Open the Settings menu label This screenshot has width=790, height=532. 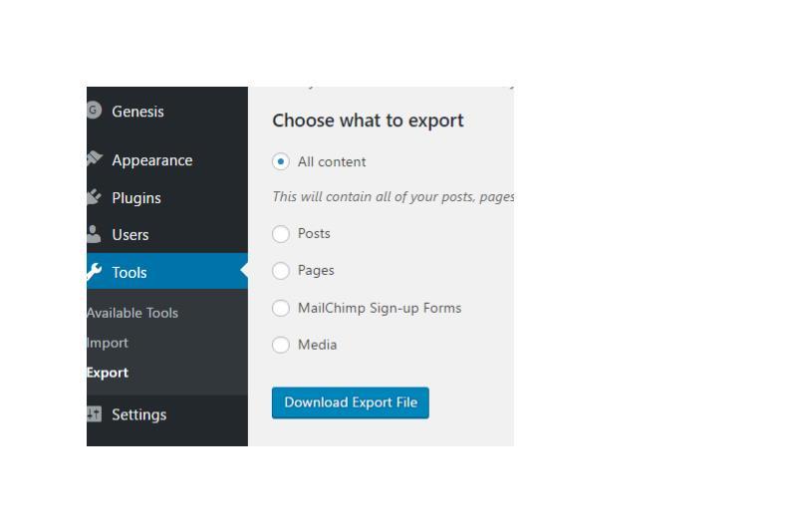(138, 414)
